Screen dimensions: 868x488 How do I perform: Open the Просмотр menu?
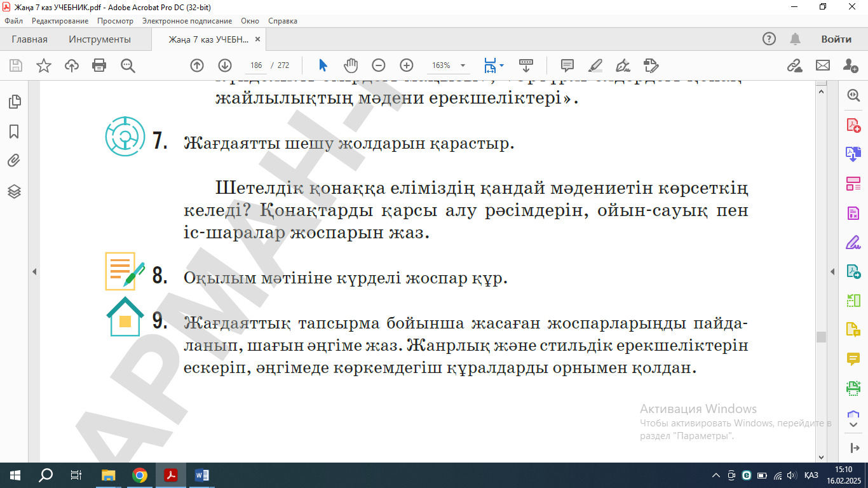click(115, 21)
